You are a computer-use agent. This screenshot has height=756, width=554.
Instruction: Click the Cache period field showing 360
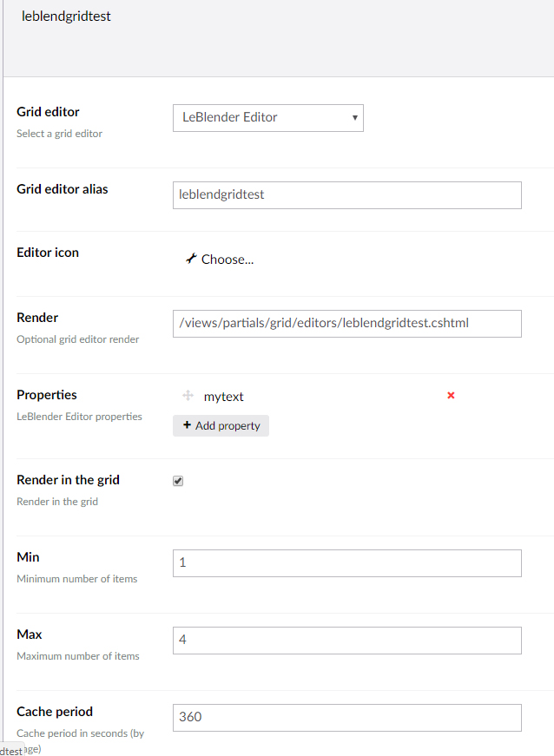(x=347, y=718)
